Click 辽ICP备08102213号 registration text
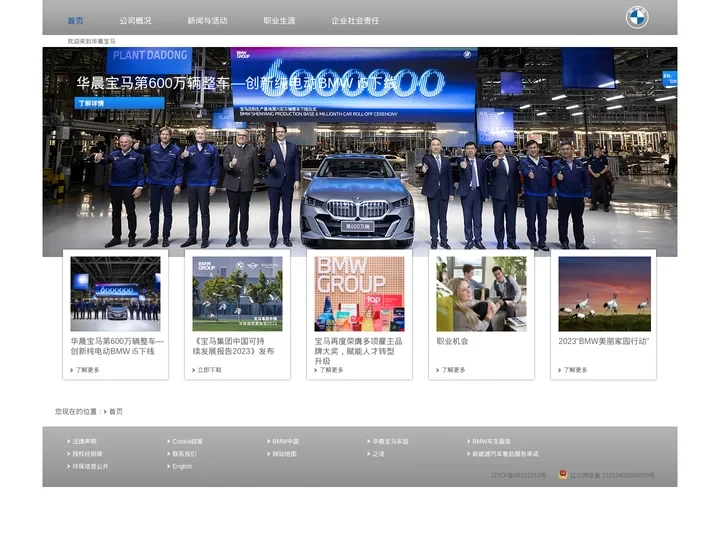The image size is (720, 540). click(x=519, y=475)
